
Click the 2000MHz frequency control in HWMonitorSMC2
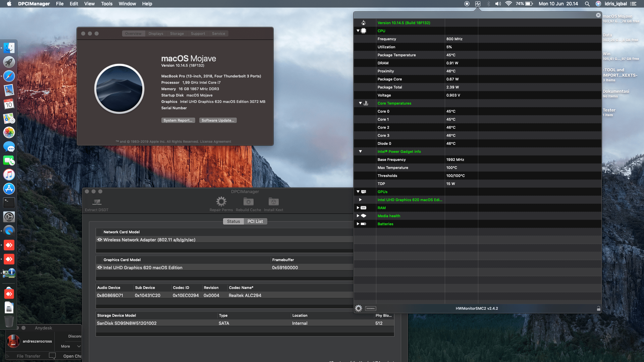pos(370,308)
